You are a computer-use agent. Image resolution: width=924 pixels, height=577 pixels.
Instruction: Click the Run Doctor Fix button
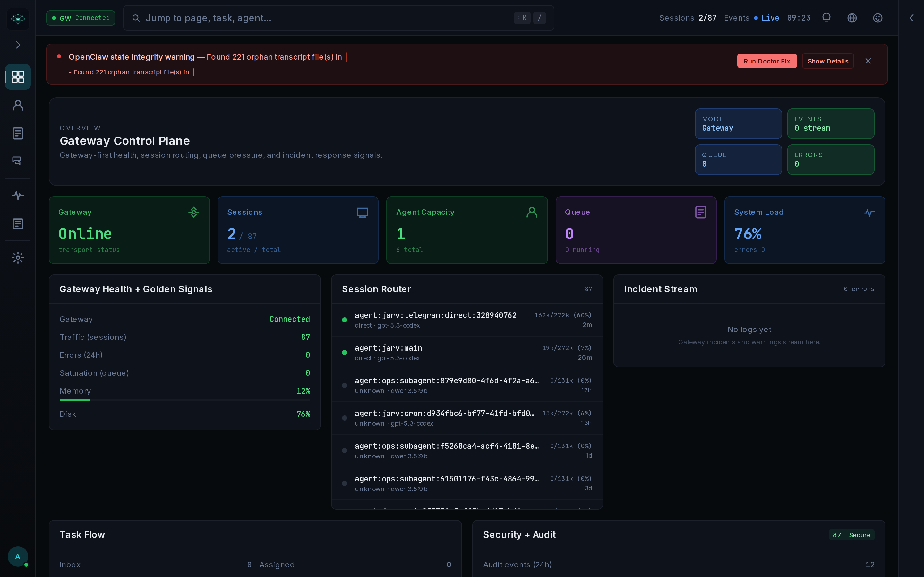coord(767,61)
